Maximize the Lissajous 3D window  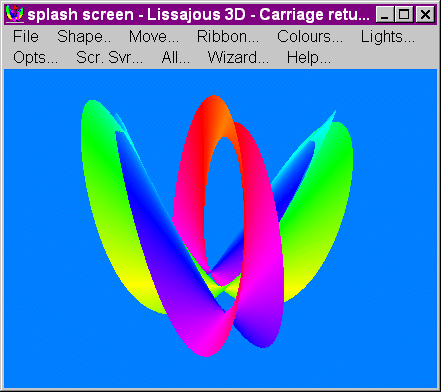click(404, 15)
